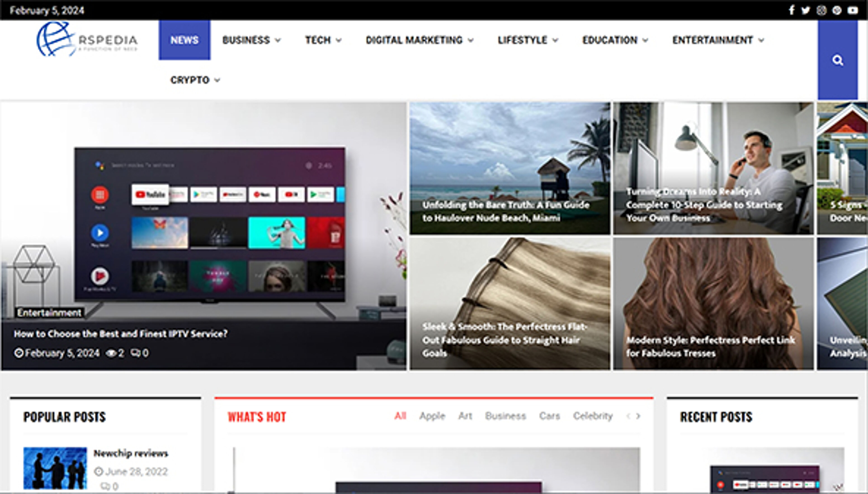Viewport: 868px width, 494px height.
Task: Select the Celebrity filter tab
Action: click(592, 416)
